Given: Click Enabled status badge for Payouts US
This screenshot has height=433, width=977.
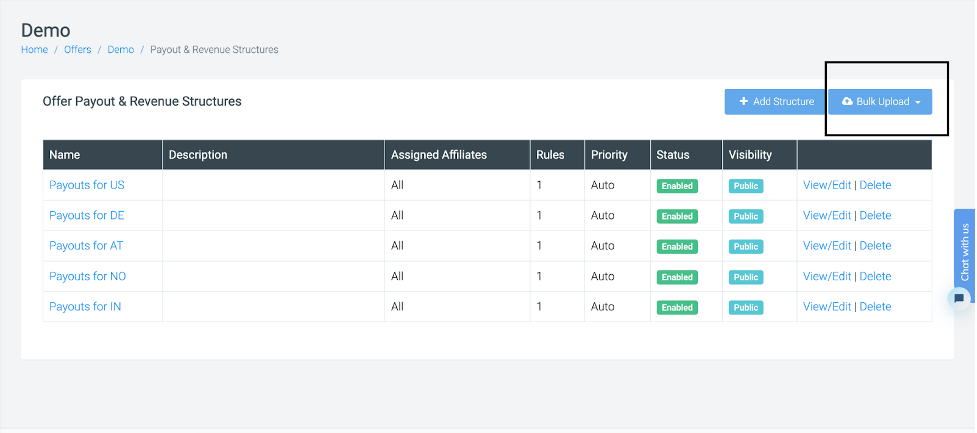Looking at the screenshot, I should coord(677,186).
